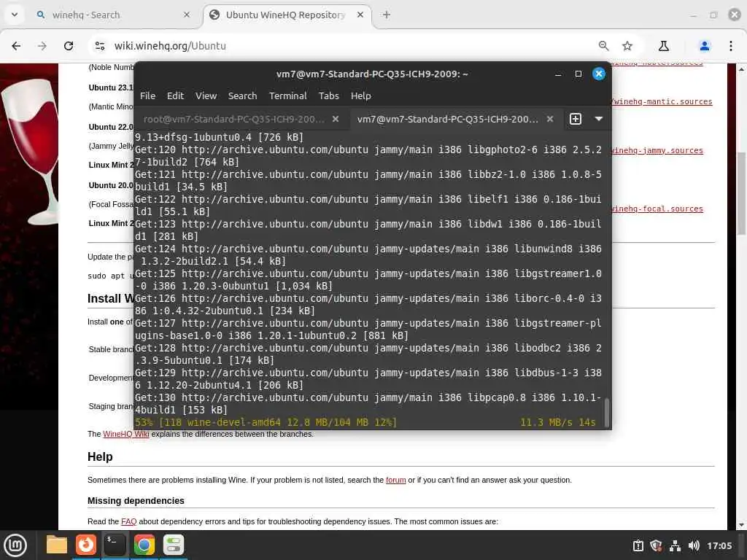Open Chrome Labs flask icon
747x560 pixels.
(664, 46)
